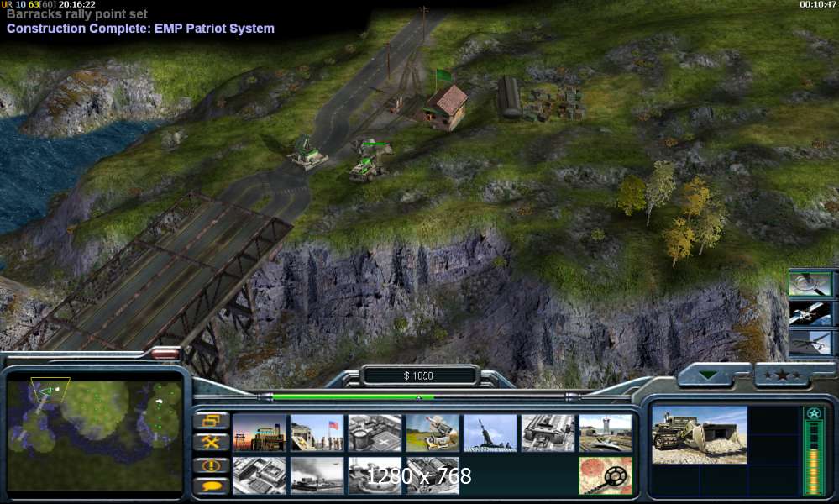Viewport: 839px width, 504px height.
Task: Activate the drone aircraft power shortcut
Action: [x=810, y=343]
